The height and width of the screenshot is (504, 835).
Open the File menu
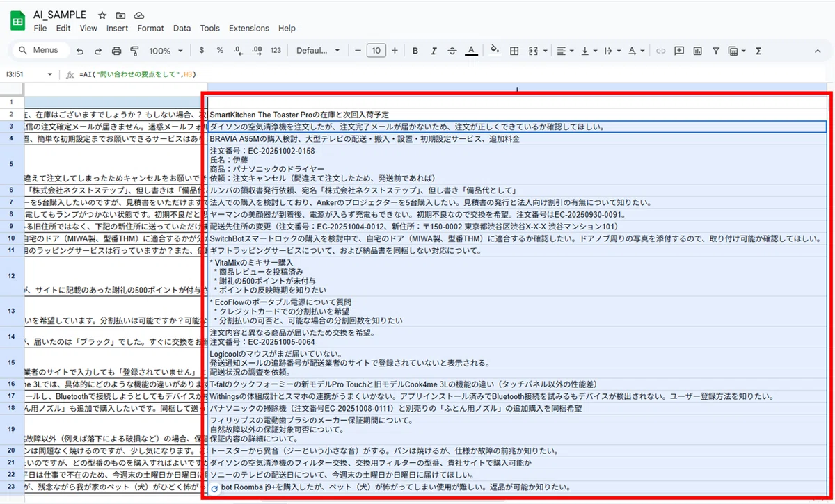[40, 29]
